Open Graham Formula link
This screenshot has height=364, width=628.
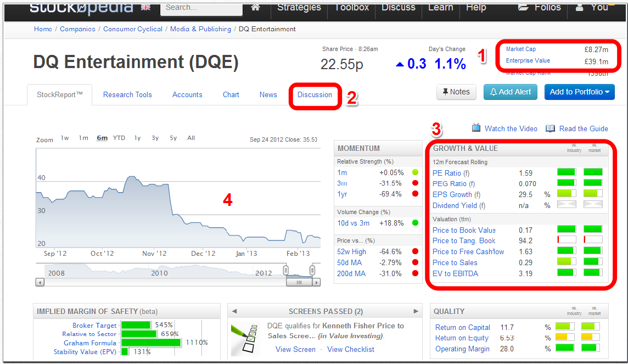pos(90,343)
